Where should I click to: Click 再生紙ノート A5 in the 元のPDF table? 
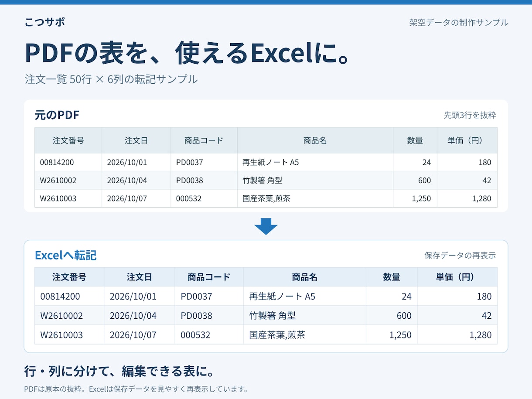click(271, 162)
